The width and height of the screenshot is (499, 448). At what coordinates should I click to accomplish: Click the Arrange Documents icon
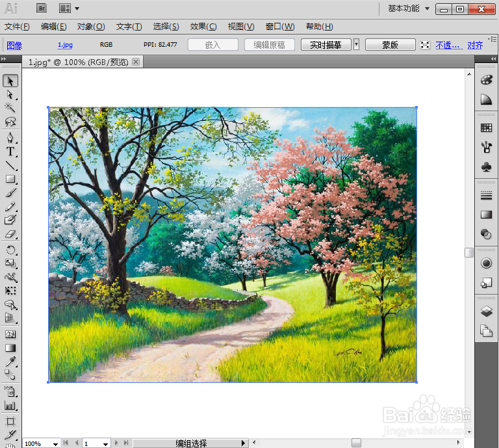(64, 8)
